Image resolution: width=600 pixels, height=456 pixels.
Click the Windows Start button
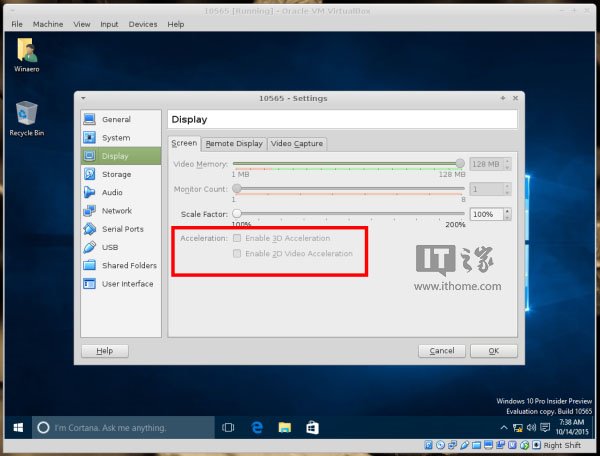pos(17,427)
